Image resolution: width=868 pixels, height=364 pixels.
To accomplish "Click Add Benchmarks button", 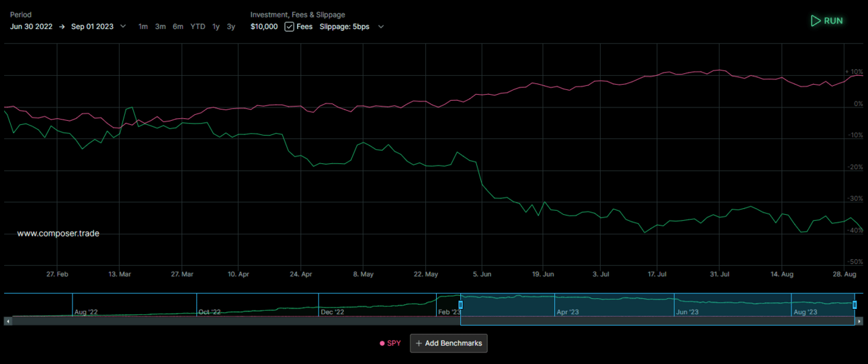I will 449,343.
